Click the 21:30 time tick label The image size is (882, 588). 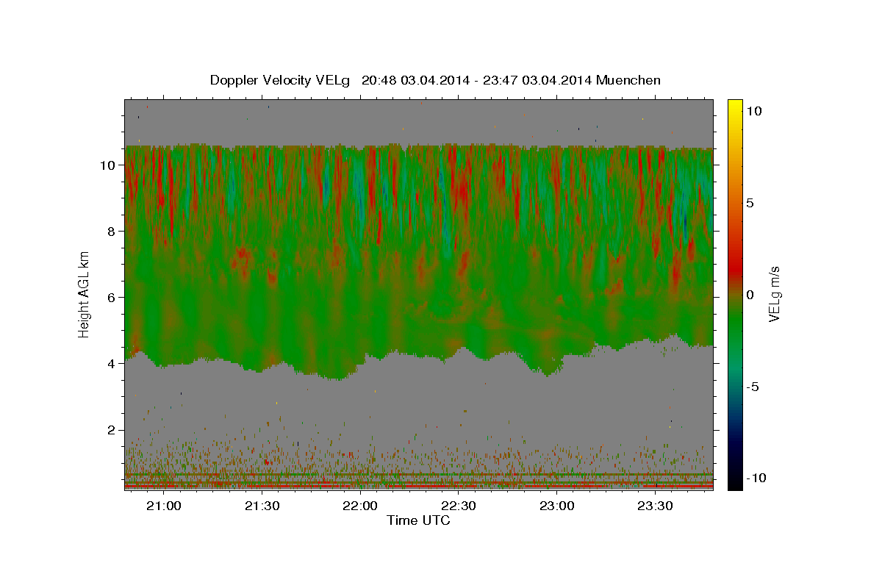pos(262,506)
